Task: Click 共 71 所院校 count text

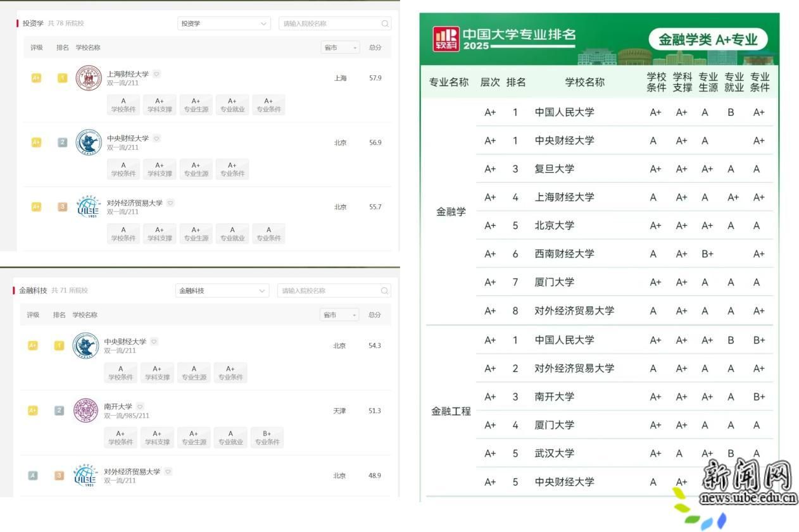Action: coord(70,290)
